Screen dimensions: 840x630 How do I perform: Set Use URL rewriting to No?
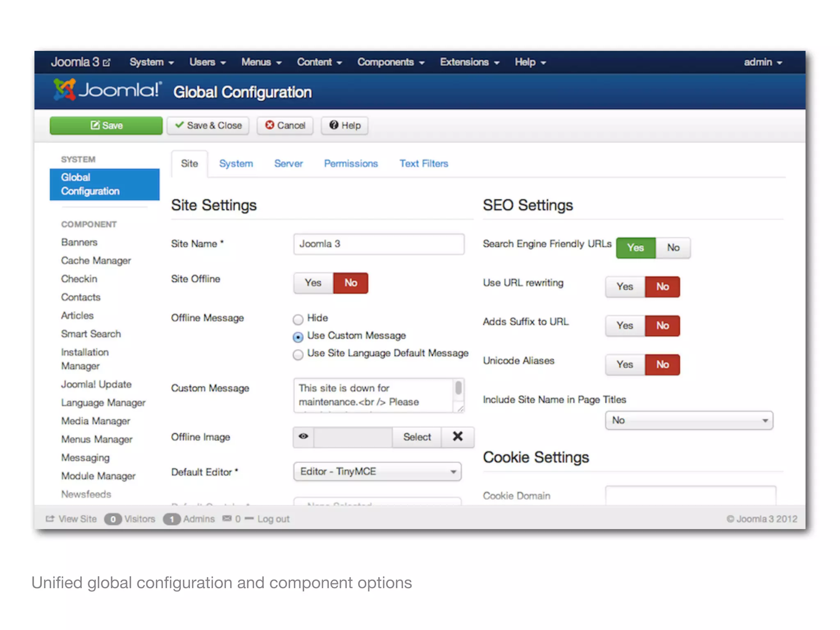[x=662, y=286]
